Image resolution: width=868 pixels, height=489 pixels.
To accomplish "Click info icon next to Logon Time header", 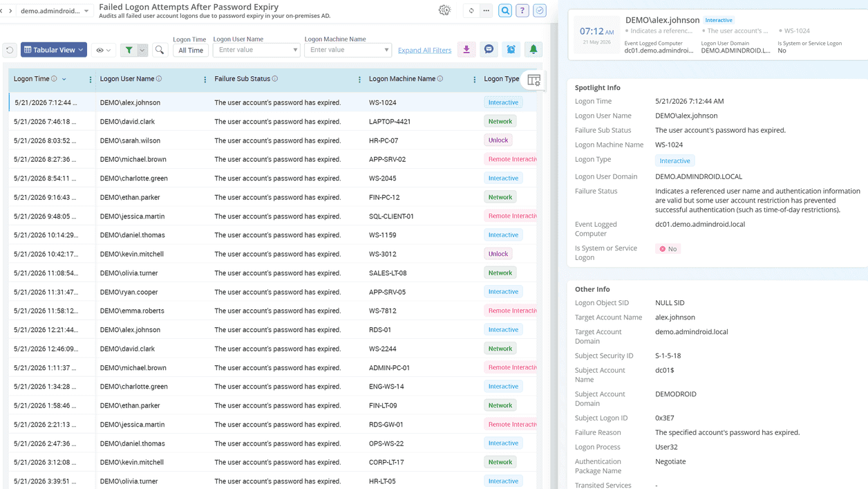I will tap(54, 79).
